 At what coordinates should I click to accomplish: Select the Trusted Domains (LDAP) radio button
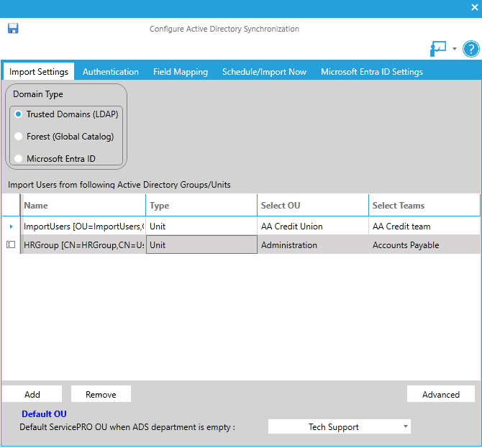pos(19,114)
